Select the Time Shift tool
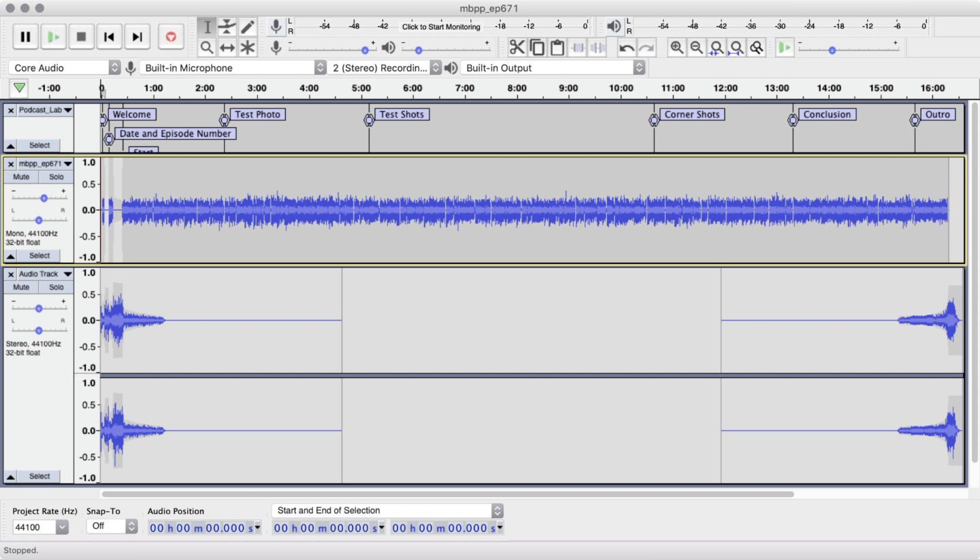 [227, 48]
